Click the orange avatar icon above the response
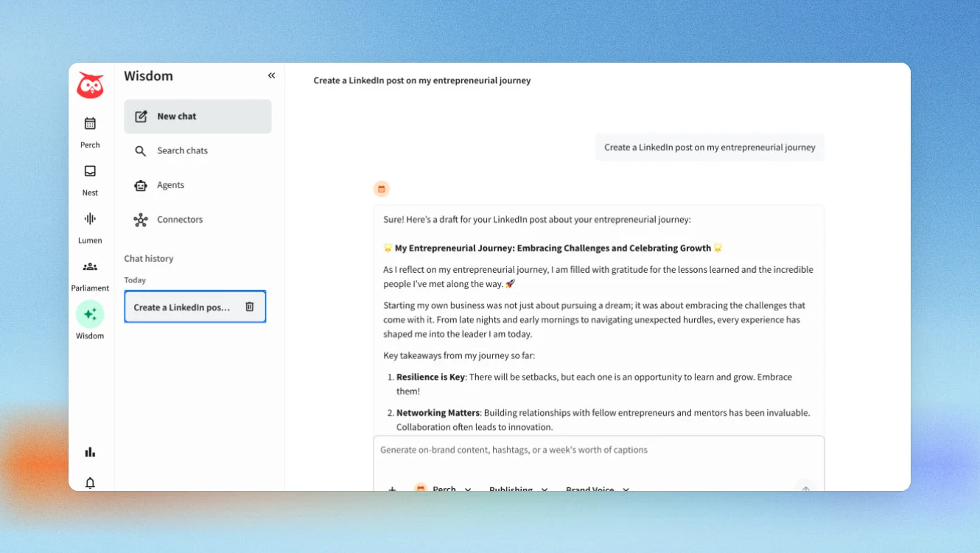 click(x=382, y=189)
